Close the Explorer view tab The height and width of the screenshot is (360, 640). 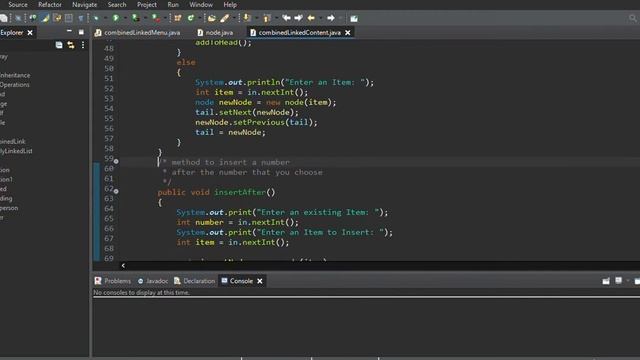pyautogui.click(x=30, y=33)
